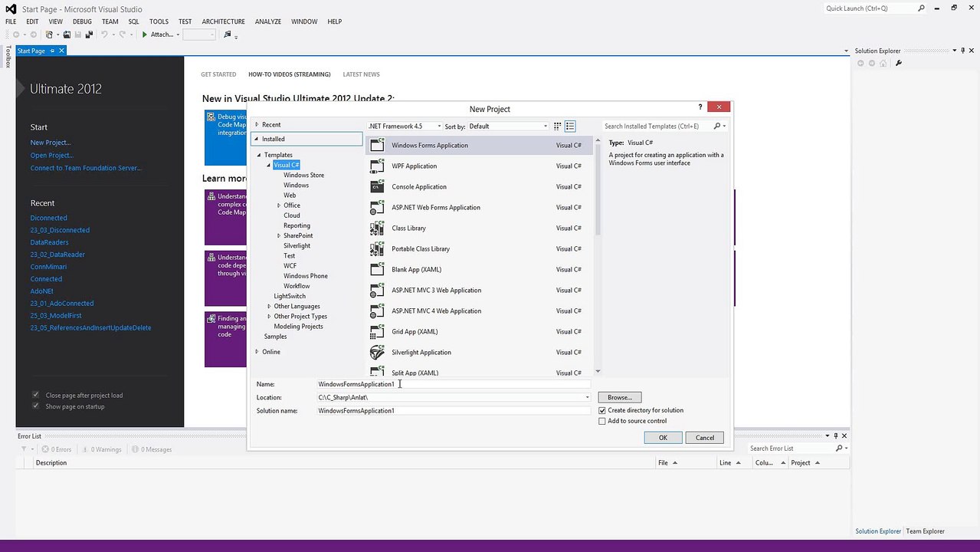Select the WPF Application template icon
The width and height of the screenshot is (980, 552).
[x=376, y=166]
